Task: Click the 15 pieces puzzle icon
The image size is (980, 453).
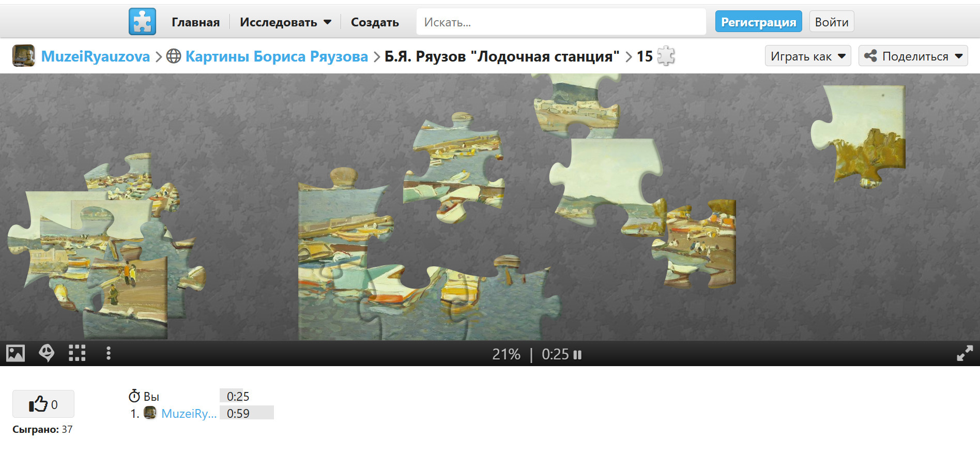Action: [666, 56]
